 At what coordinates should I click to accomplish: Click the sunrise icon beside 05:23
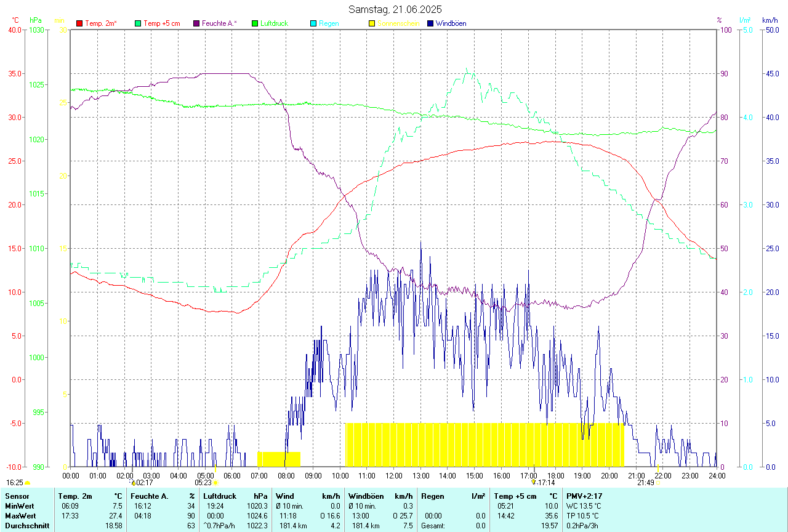[215, 483]
